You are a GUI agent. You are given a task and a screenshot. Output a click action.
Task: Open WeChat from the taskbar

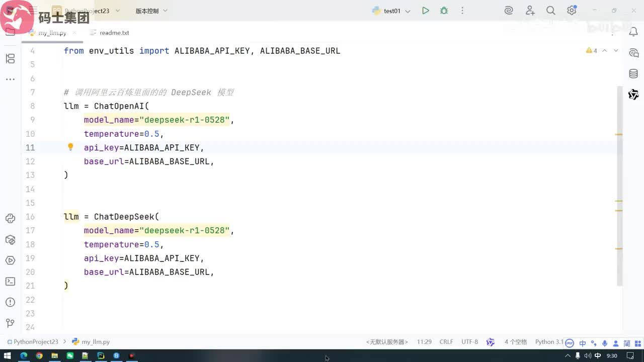tap(70, 355)
